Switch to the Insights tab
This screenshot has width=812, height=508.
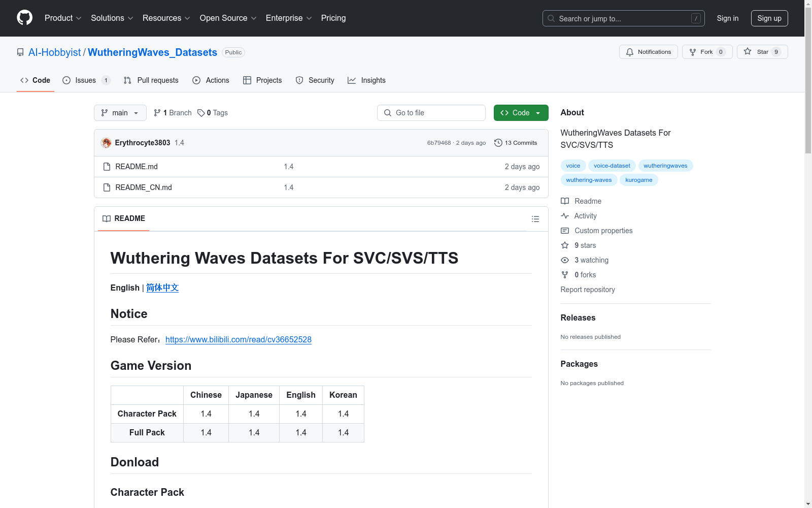(x=367, y=80)
